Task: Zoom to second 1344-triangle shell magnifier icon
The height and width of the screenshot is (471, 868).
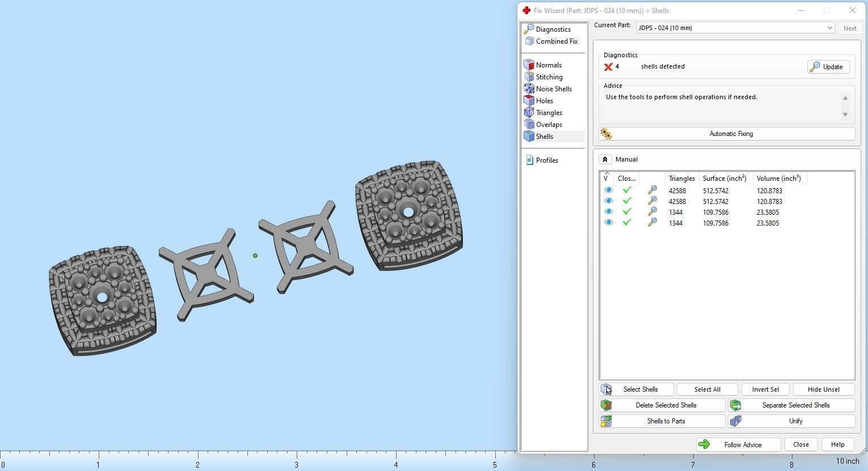Action: point(652,223)
